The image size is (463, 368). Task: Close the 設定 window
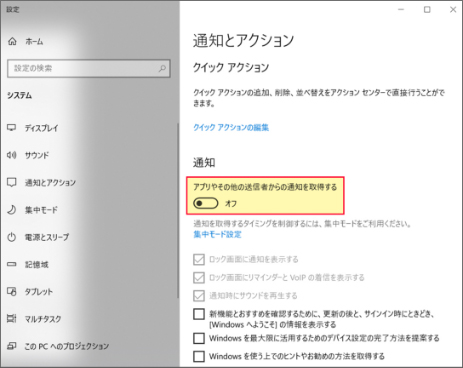point(453,9)
